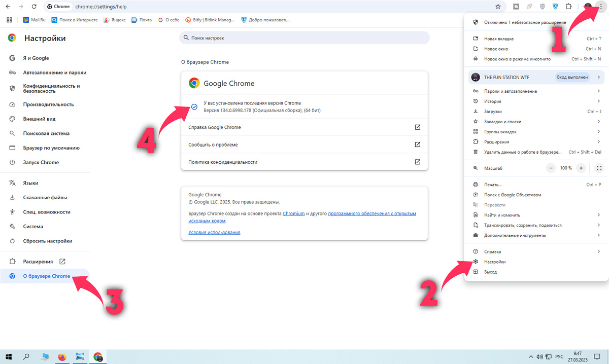Choose Новое окно from the menu
609x364 pixels.
pyautogui.click(x=536, y=49)
